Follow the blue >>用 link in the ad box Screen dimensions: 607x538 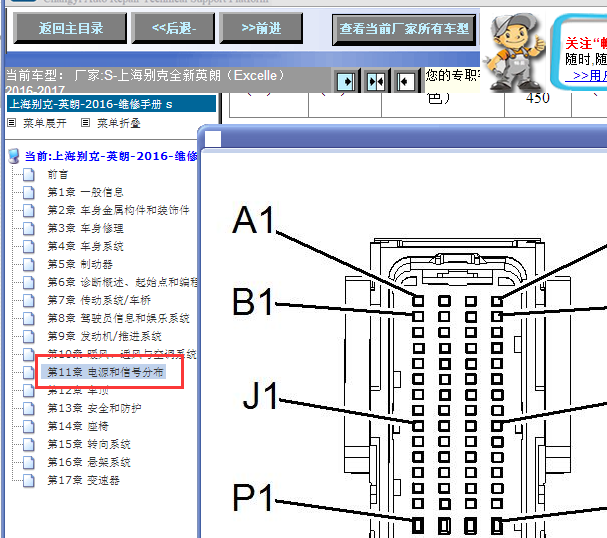point(586,75)
